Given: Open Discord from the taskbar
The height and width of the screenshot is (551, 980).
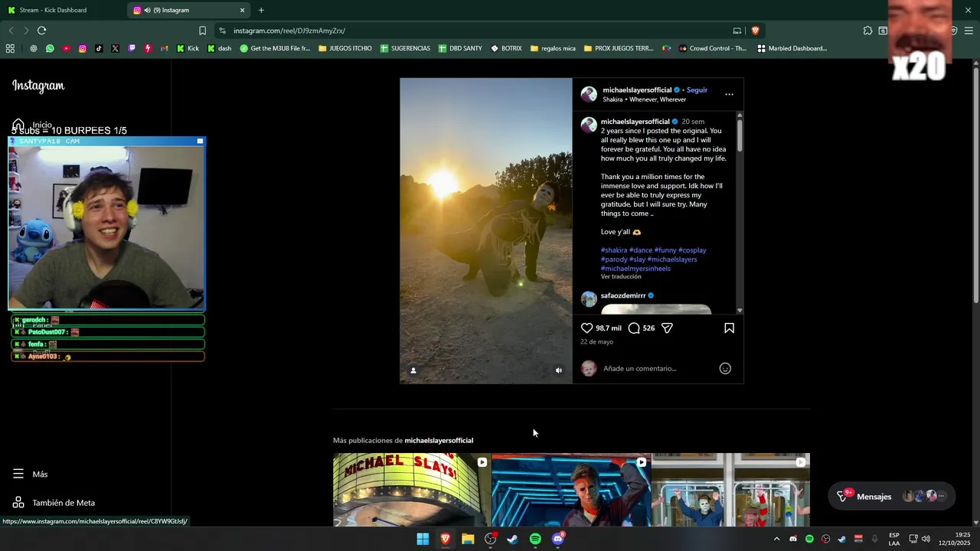Looking at the screenshot, I should (558, 539).
